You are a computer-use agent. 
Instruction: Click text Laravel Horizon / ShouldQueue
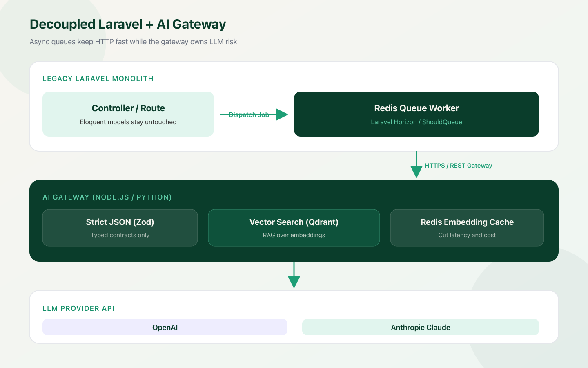coord(416,122)
